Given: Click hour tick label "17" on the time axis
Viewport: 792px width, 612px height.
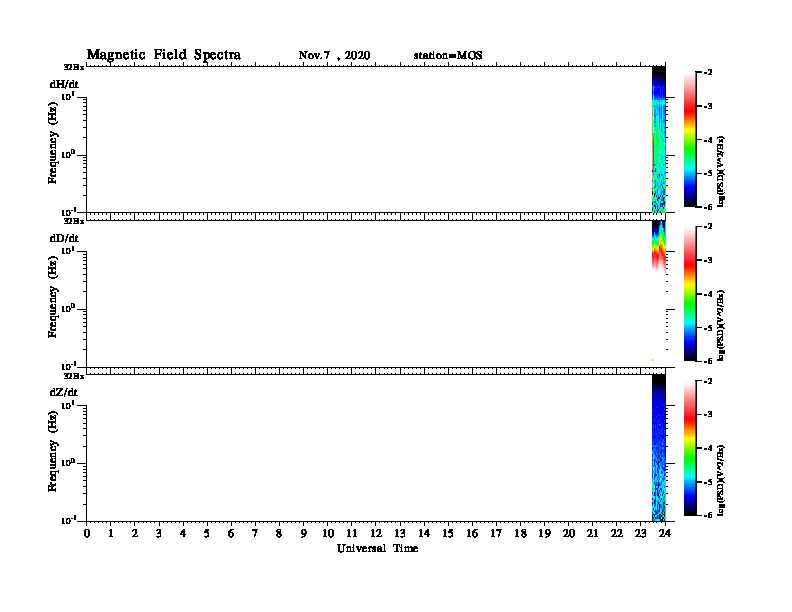Looking at the screenshot, I should coord(496,534).
